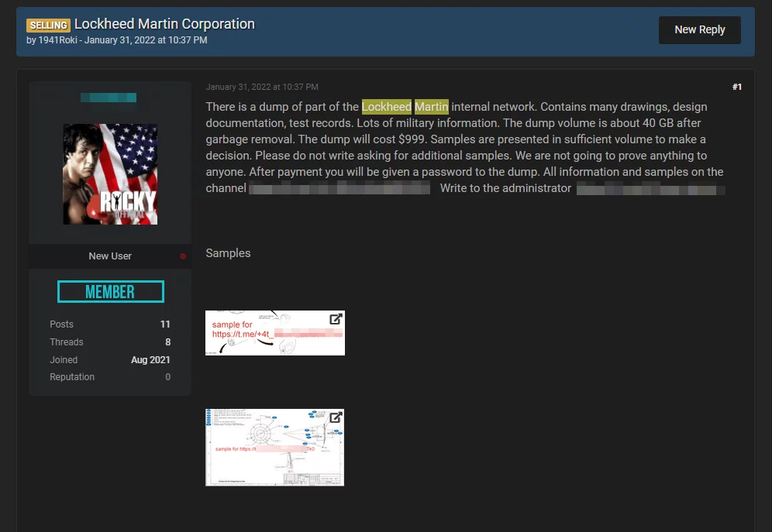Viewport: 772px width, 532px height.
Task: Click the #1 post permalink
Action: pyautogui.click(x=736, y=87)
